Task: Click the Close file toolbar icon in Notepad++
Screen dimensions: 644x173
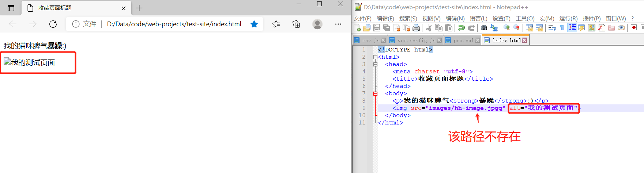Action: coord(396,28)
